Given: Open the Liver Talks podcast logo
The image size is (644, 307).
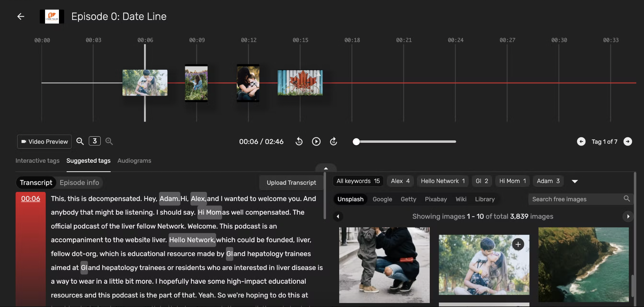Looking at the screenshot, I should point(52,17).
